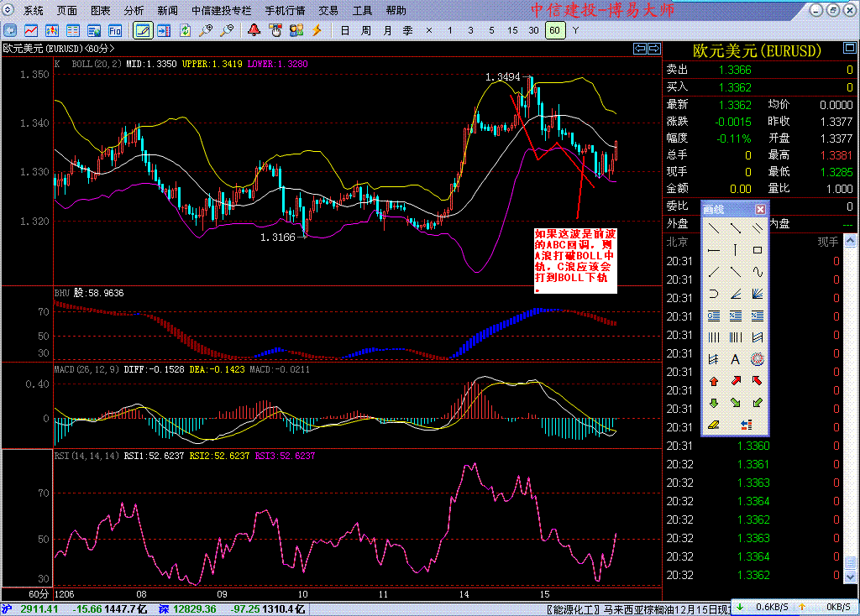
Task: Open the 图表 menu
Action: coord(101,10)
